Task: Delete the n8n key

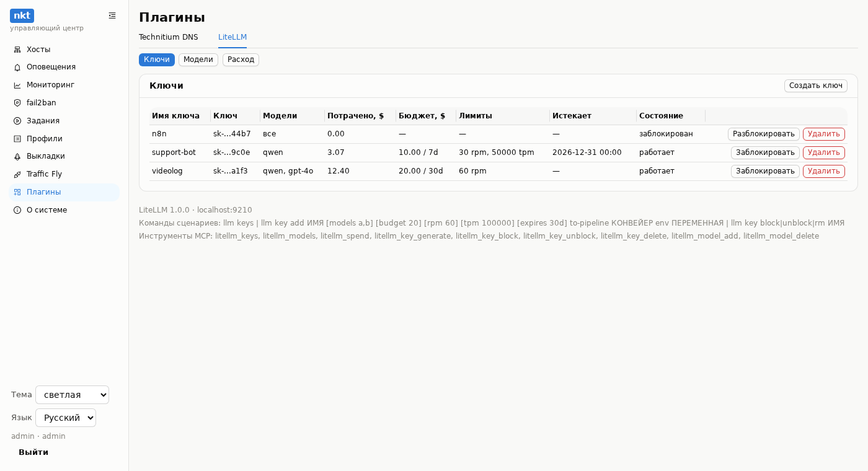Action: pyautogui.click(x=824, y=134)
